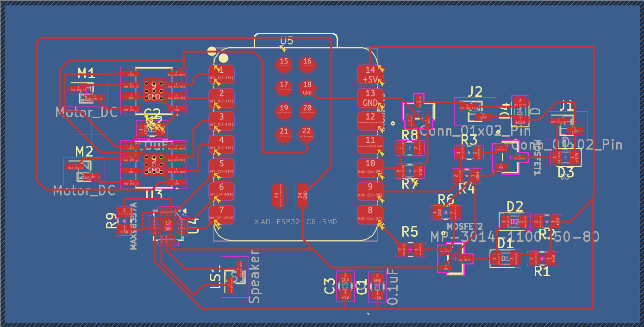The height and width of the screenshot is (327, 644).
Task: Click the XIAD-ESP32-C6-SMD footprint text
Action: [x=295, y=222]
